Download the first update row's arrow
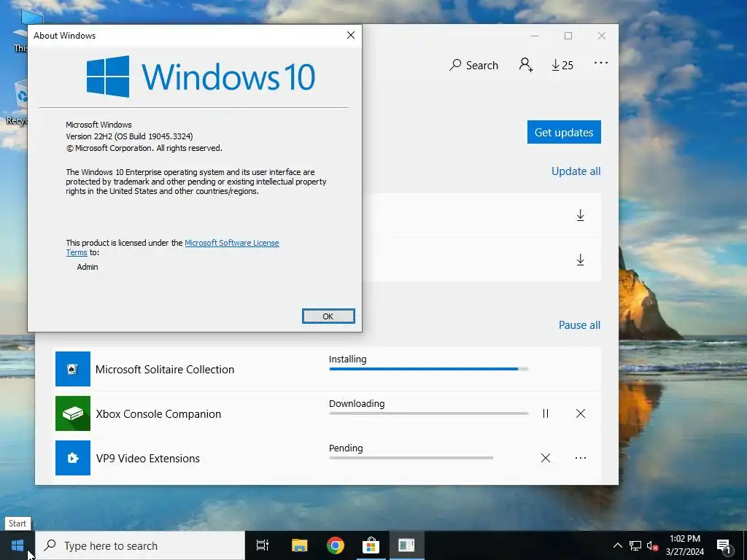The image size is (747, 560). point(580,215)
